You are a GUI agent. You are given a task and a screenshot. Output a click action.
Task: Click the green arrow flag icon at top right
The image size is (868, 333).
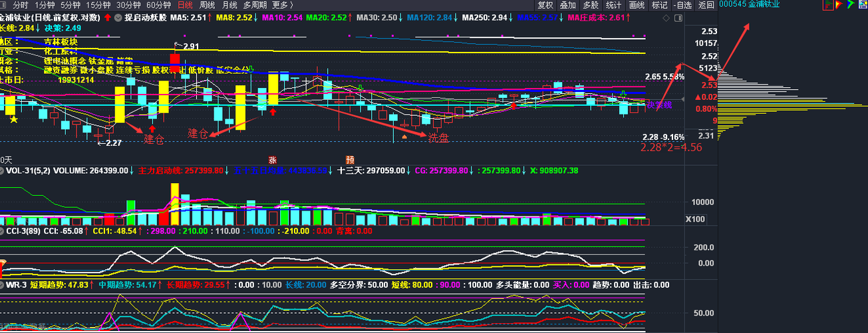coord(850,5)
